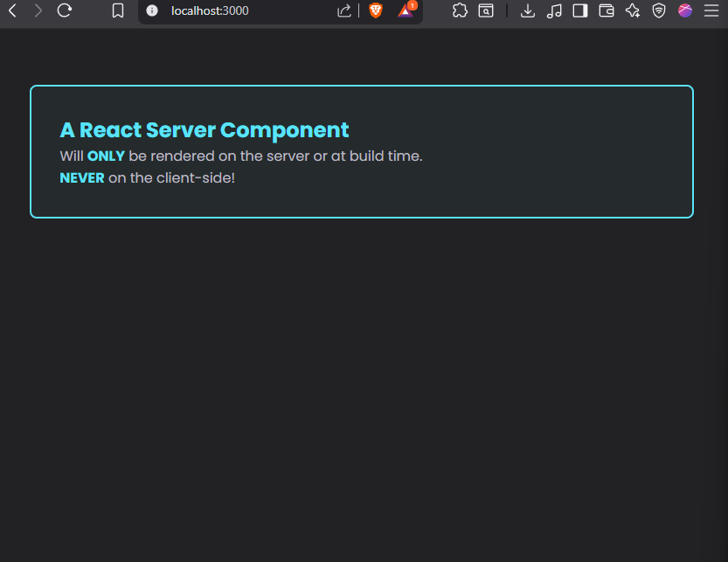The image size is (728, 562).
Task: Open the user profile avatar menu
Action: [685, 10]
